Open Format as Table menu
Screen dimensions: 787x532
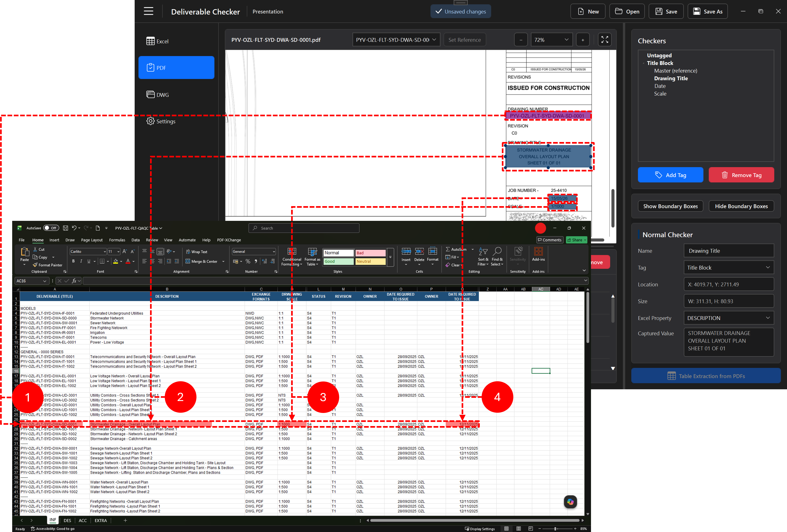312,256
